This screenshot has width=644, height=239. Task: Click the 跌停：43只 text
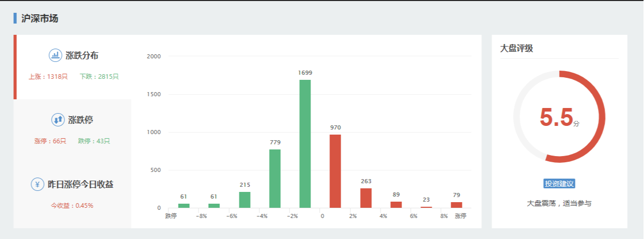(x=94, y=141)
